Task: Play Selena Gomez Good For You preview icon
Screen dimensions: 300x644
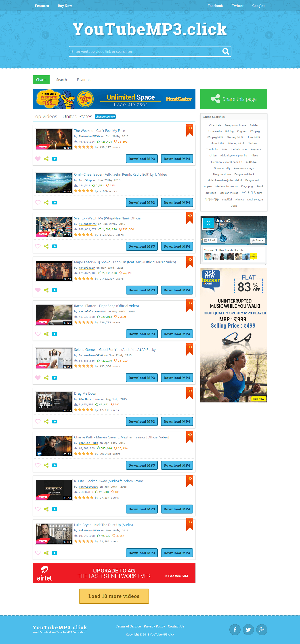Action: coord(55,377)
